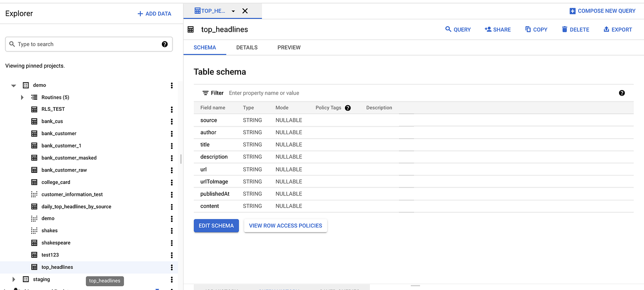
Task: Switch to the PREVIEW tab
Action: pyautogui.click(x=289, y=47)
